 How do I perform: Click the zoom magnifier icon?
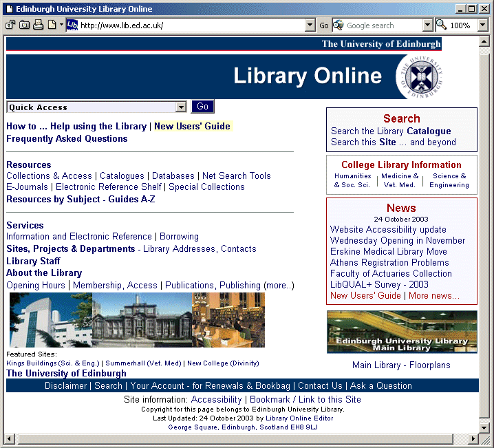[x=442, y=25]
